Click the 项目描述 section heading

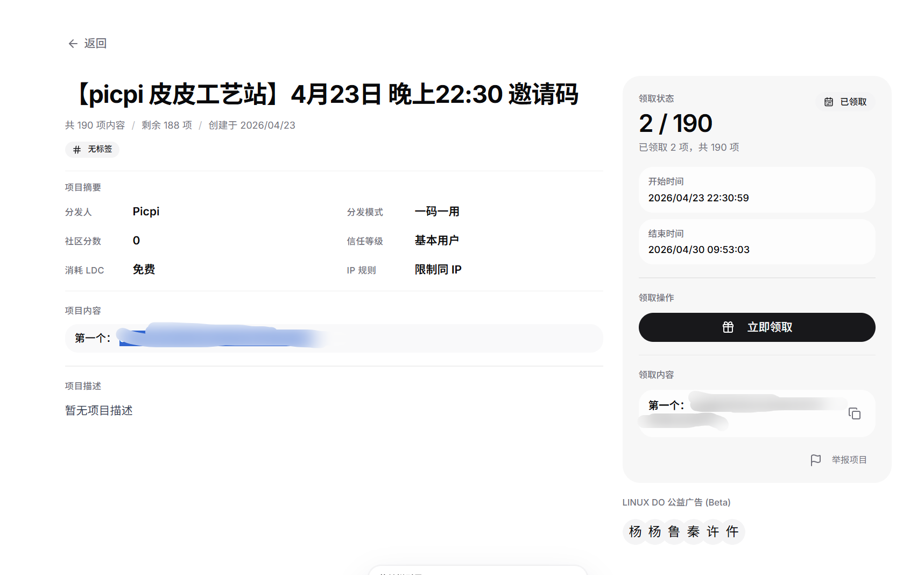tap(83, 386)
